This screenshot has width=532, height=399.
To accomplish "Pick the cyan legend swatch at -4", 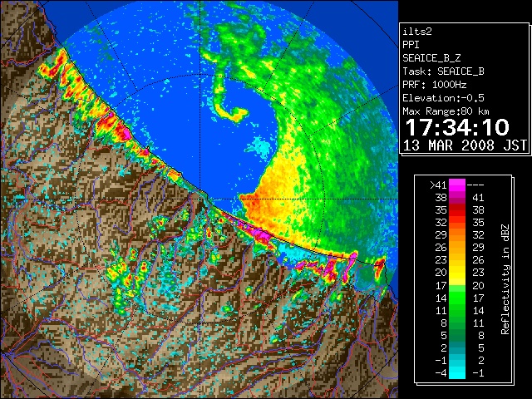I will [457, 373].
